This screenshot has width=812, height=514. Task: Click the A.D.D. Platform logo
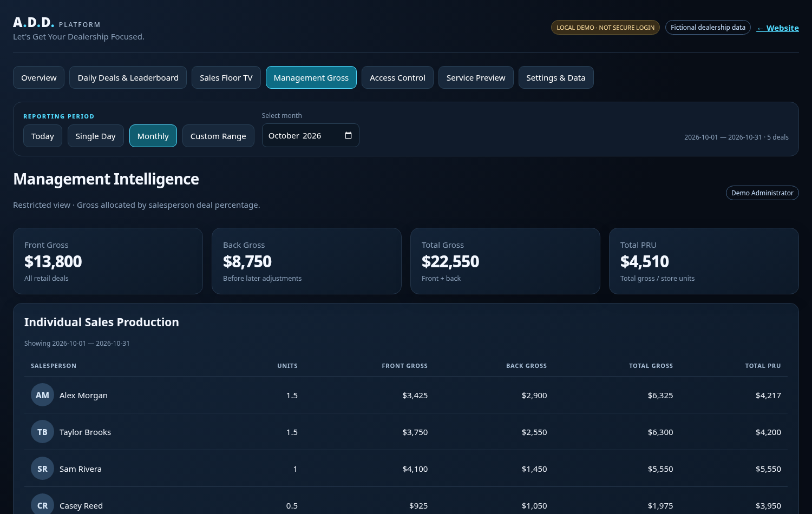click(x=57, y=23)
